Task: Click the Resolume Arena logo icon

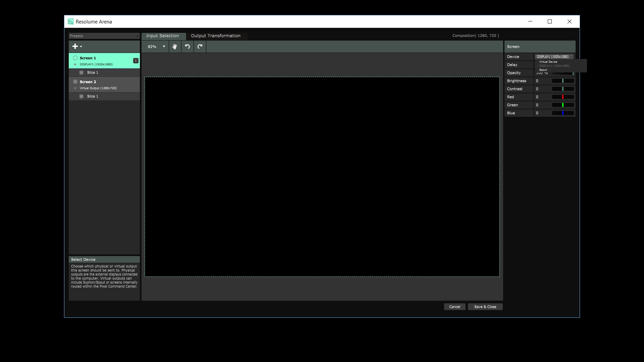Action: pyautogui.click(x=70, y=21)
